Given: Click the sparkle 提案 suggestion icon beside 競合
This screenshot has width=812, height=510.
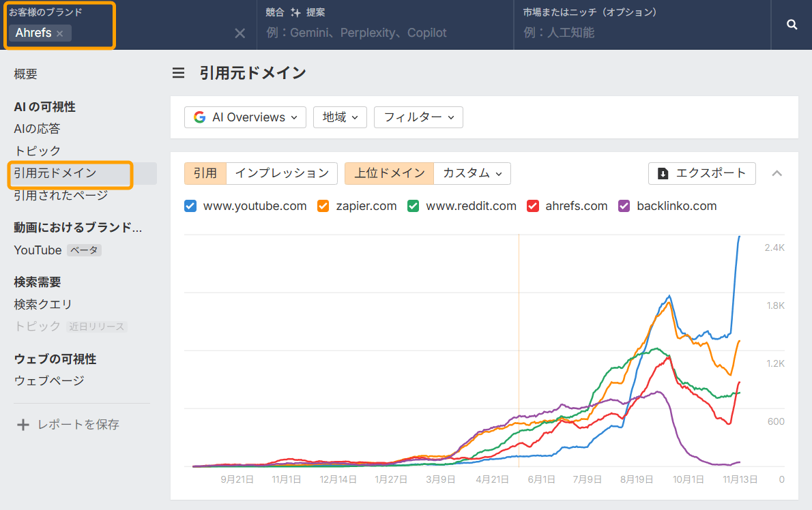Looking at the screenshot, I should (296, 12).
